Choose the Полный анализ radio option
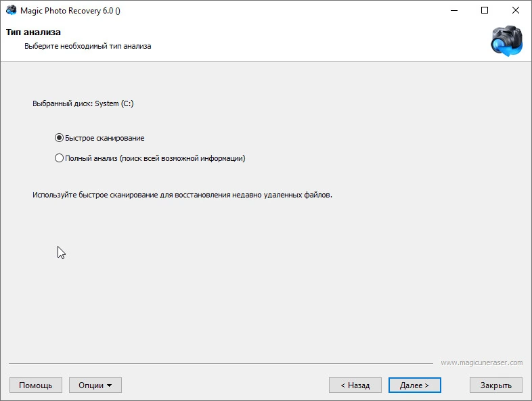The image size is (532, 401). point(59,158)
